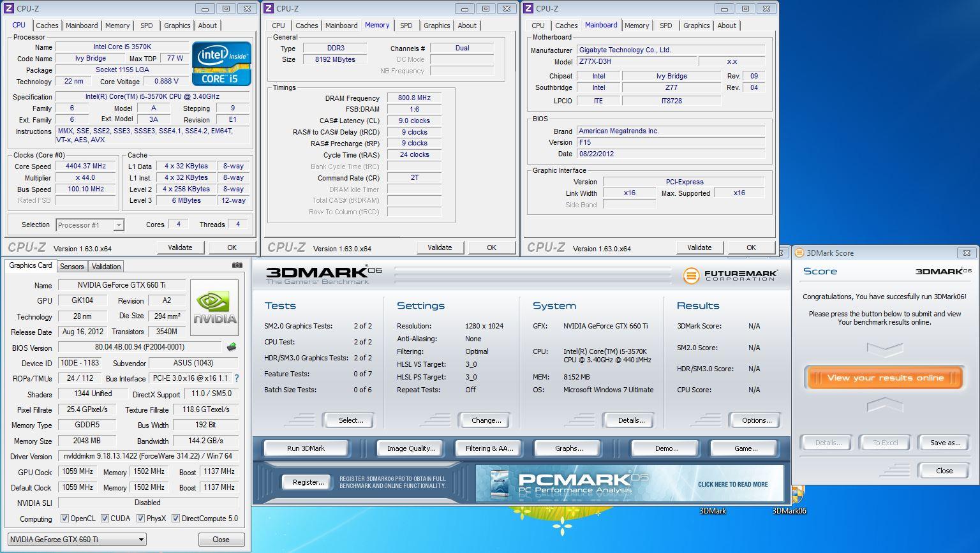This screenshot has height=553, width=980.
Task: Click the NVIDIA logo in GPU-Z
Action: 214,307
